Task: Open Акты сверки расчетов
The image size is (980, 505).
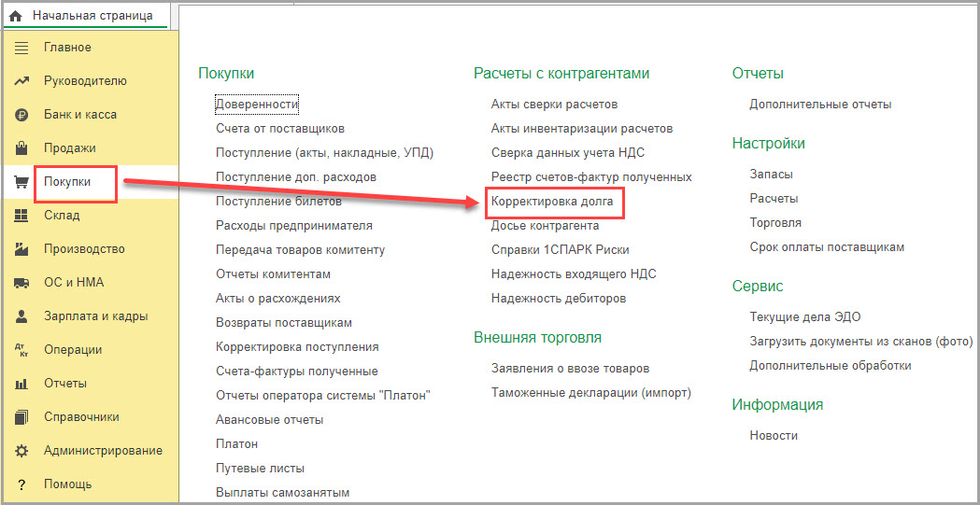Action: coord(554,105)
